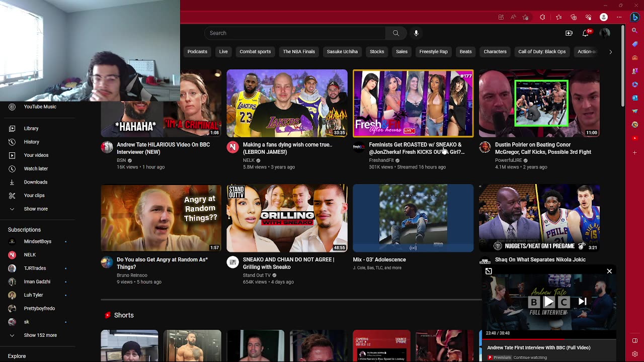Open the Outlook icon in the sidebar
644x362 pixels.
[635, 98]
